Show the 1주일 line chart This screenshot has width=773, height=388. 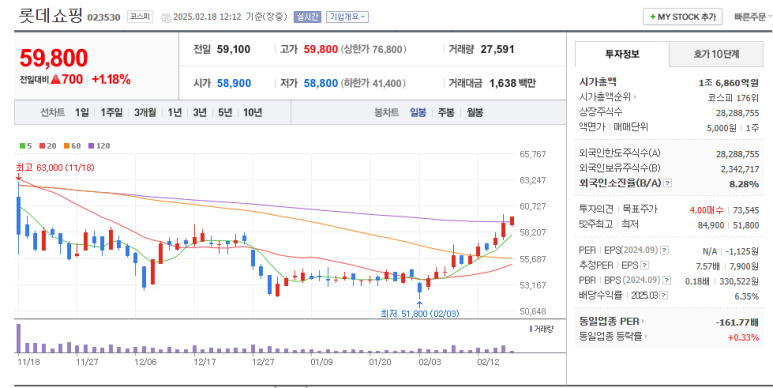[111, 112]
